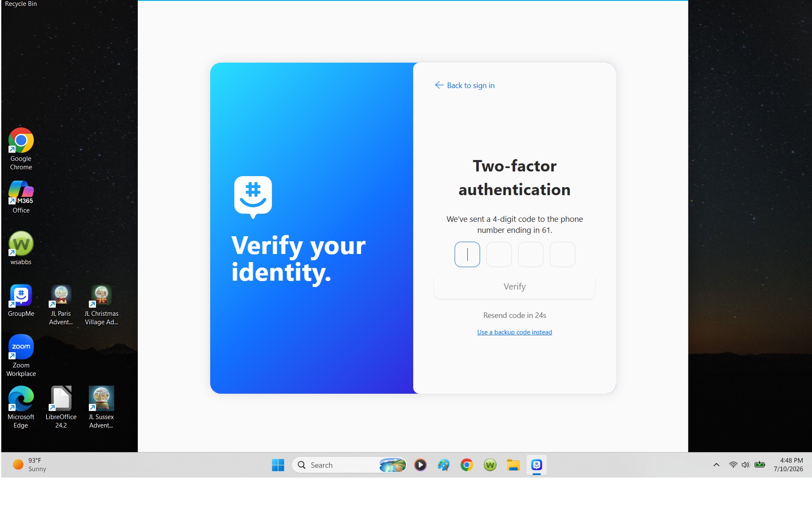
Task: Select the wsabbs desktop icon
Action: [x=21, y=248]
